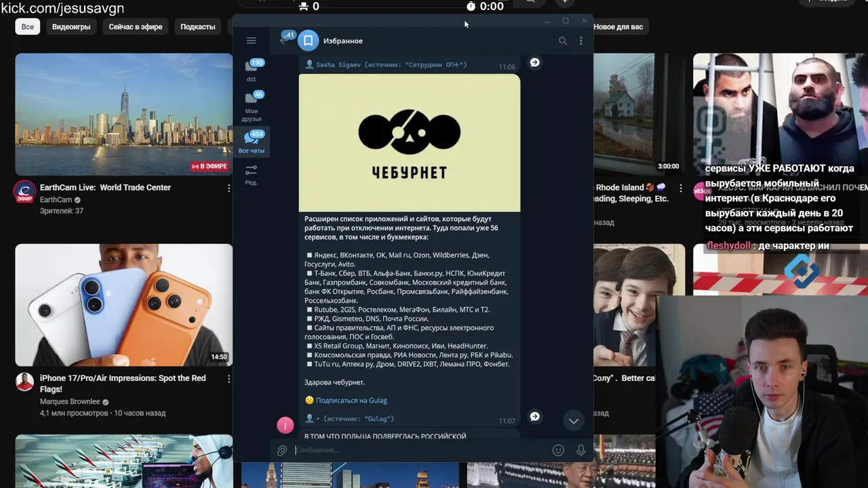This screenshot has width=868, height=488.
Task: Open EarthCam Live video title
Action: [x=105, y=188]
